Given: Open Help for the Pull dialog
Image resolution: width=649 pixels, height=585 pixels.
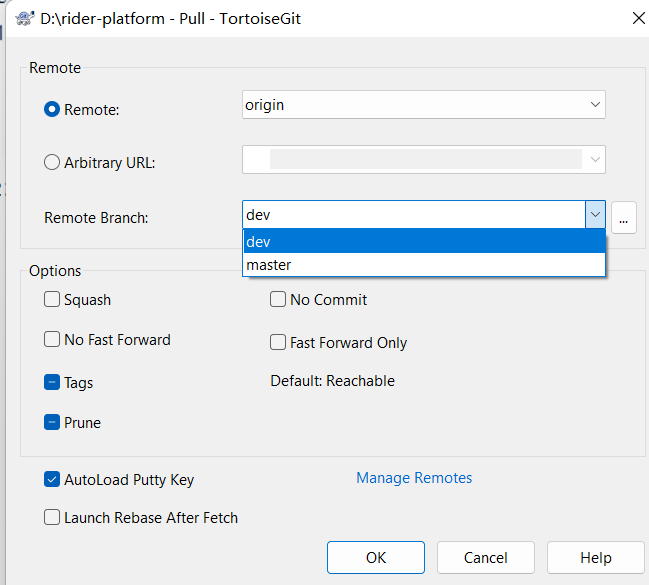Looking at the screenshot, I should (596, 557).
